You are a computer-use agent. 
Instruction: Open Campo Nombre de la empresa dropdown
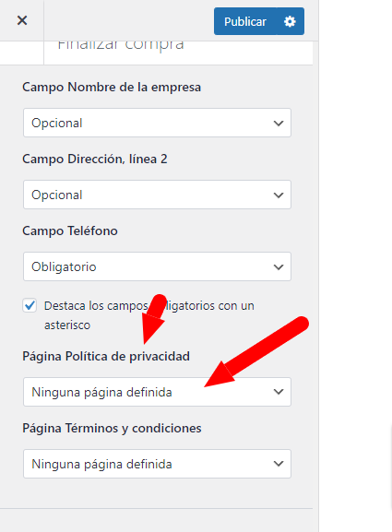tap(157, 123)
